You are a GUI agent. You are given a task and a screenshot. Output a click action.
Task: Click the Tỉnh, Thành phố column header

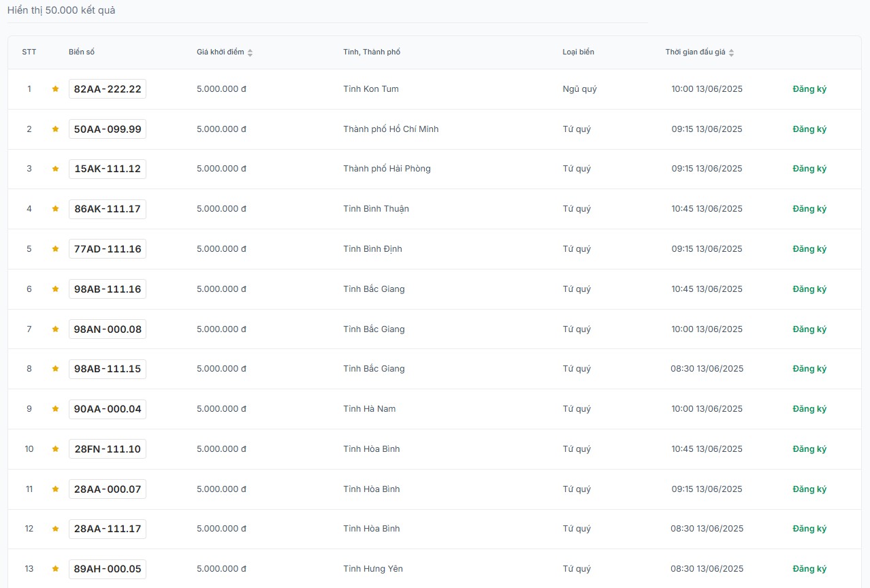coord(372,52)
